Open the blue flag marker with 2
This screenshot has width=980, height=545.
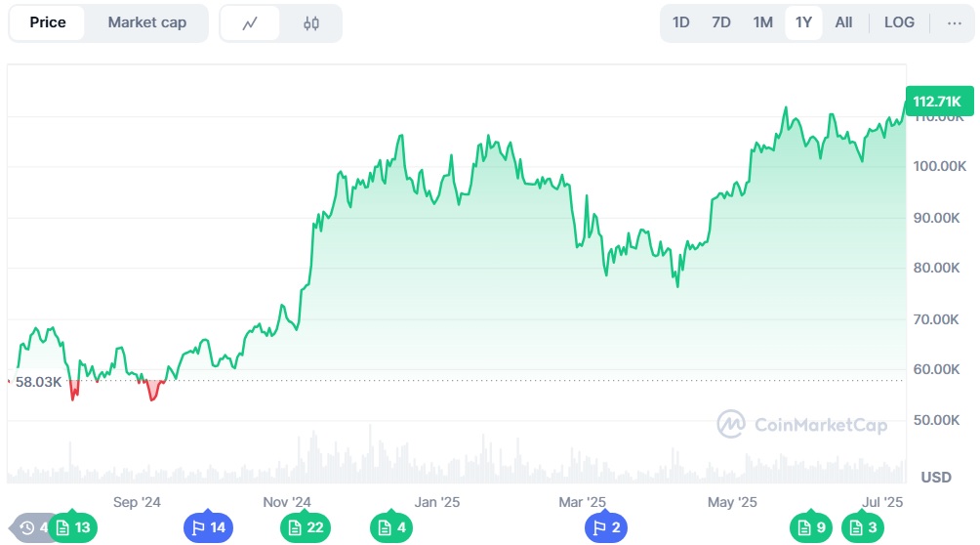607,528
